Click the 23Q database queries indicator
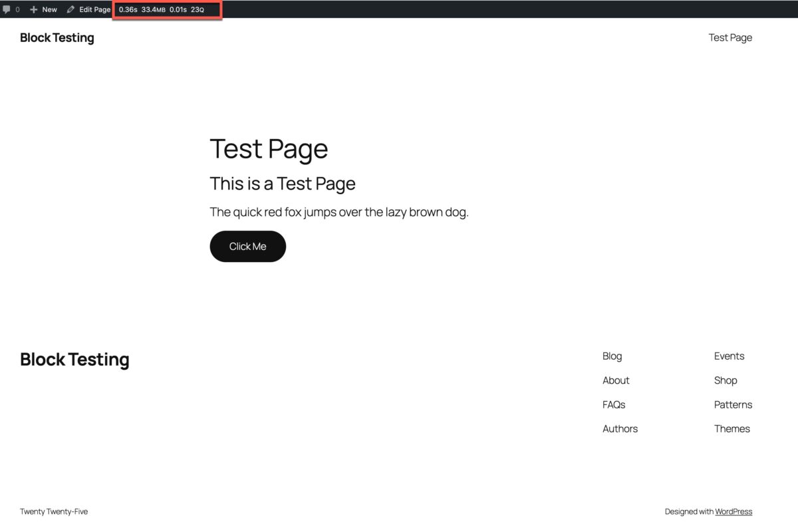798x532 pixels. pos(198,9)
